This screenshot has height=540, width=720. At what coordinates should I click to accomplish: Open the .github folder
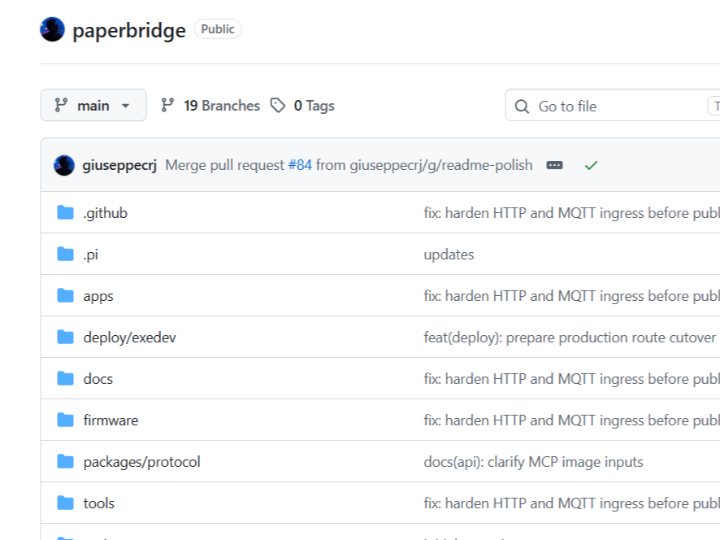[105, 213]
